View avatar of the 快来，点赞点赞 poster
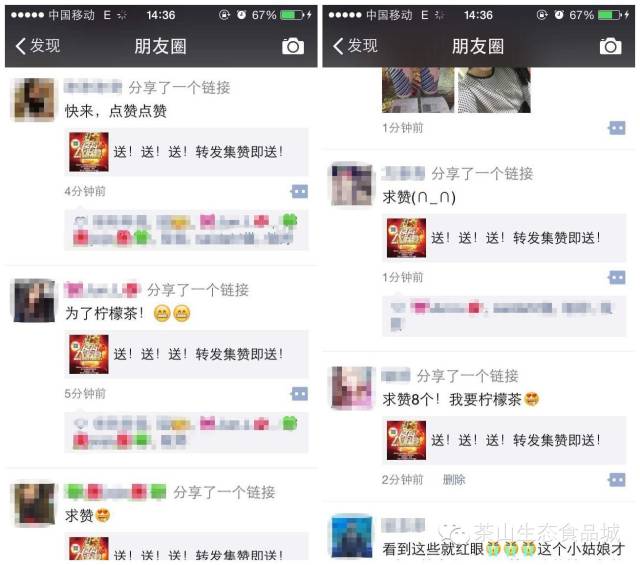 [34, 100]
